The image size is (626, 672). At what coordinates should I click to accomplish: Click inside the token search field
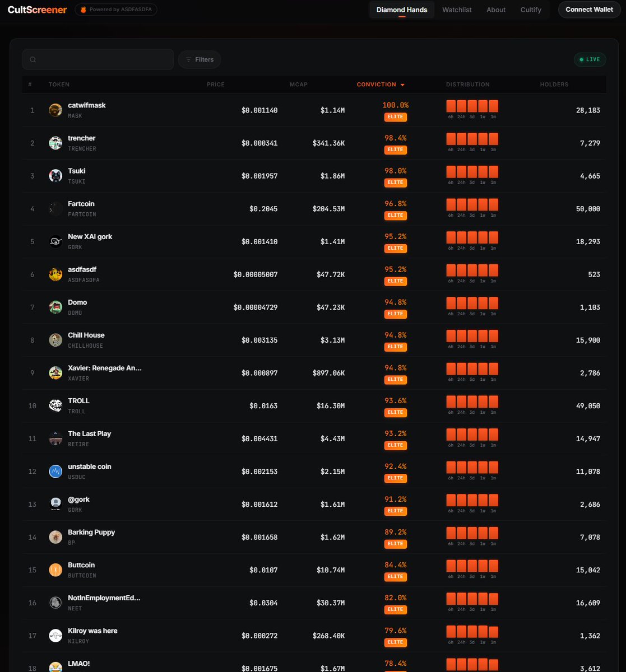[x=98, y=59]
